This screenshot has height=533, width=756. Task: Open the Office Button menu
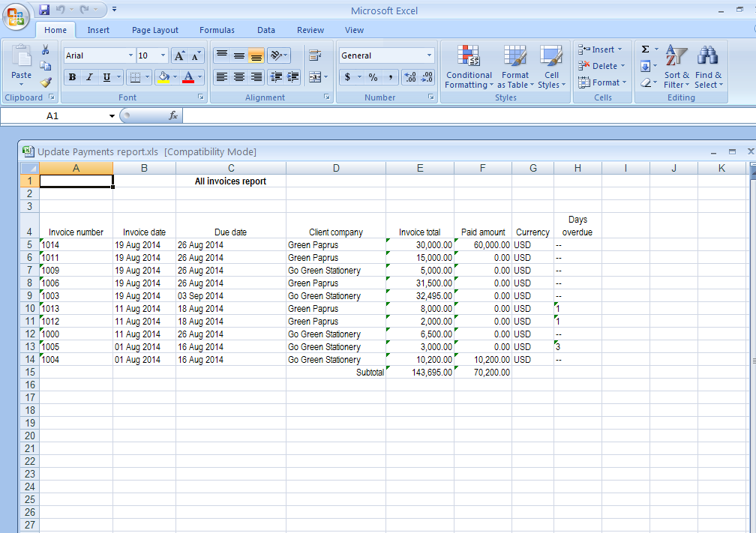tap(16, 16)
